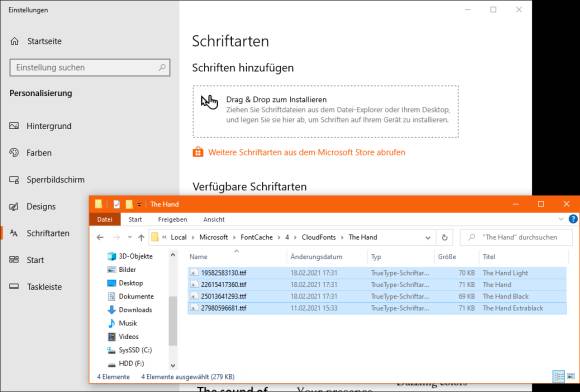Click navigation pane scroll down arrow
Image resolution: width=580 pixels, height=392 pixels.
point(173,365)
